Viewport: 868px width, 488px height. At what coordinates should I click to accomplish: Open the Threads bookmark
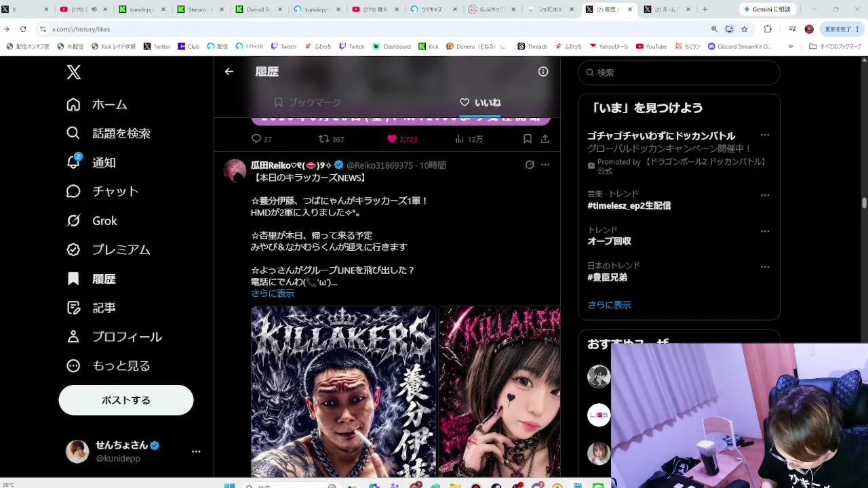pos(532,47)
